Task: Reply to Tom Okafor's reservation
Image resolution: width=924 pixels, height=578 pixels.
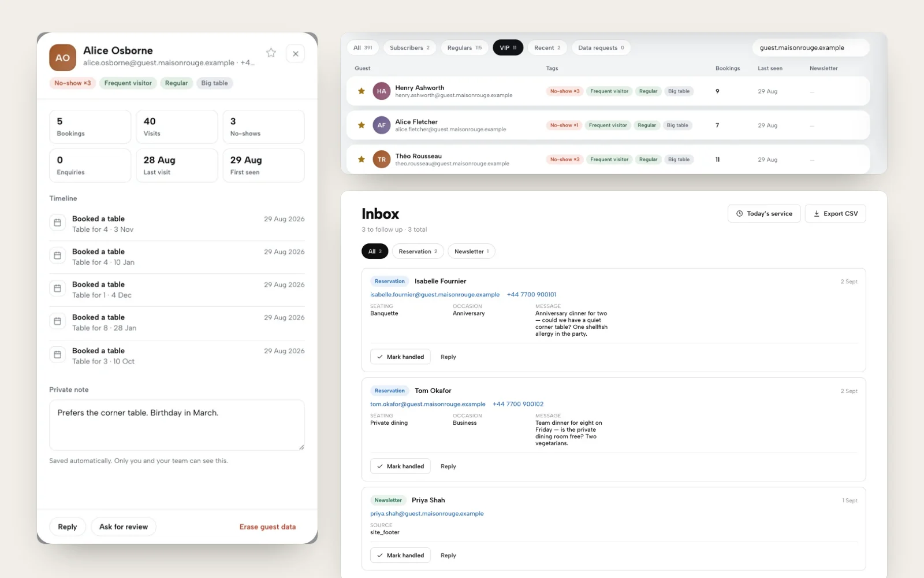Action: (448, 466)
